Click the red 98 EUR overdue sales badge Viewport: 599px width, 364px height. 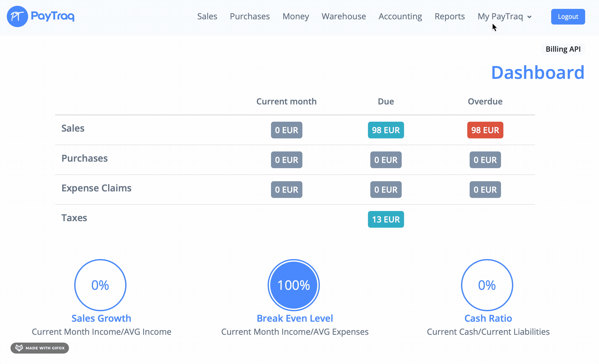(485, 130)
